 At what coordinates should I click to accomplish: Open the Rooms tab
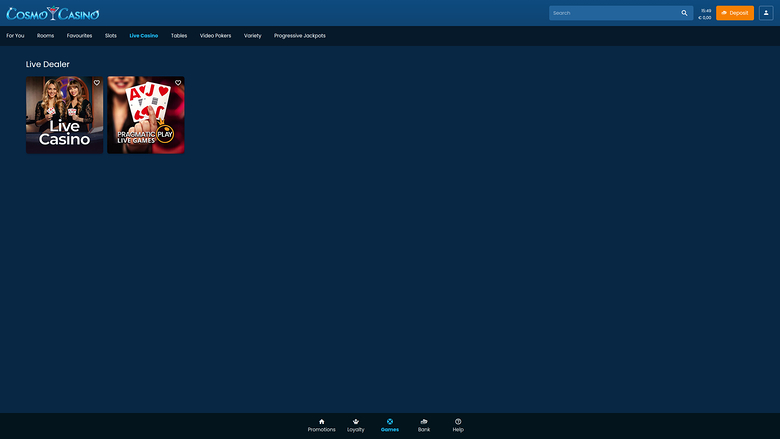tap(45, 35)
